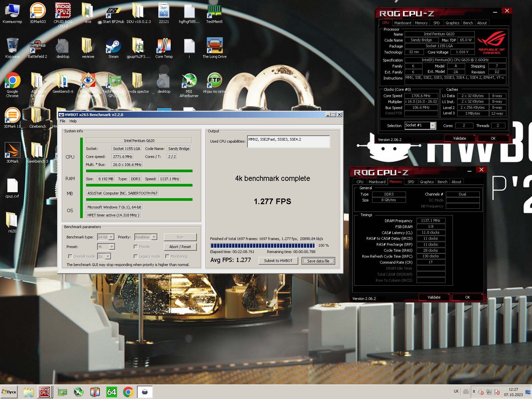Screen dimensions: 532x399
Task: Open 3DMark 11 desktop shortcut
Action: [12, 118]
